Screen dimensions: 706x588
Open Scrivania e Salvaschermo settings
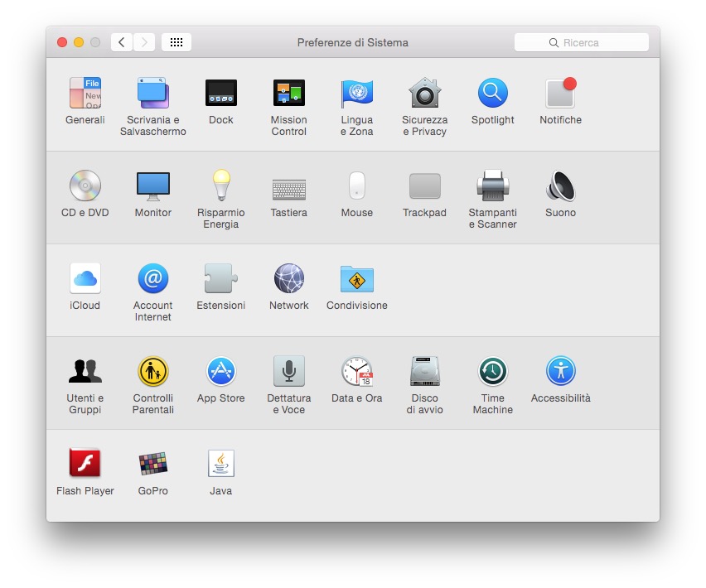click(x=153, y=94)
